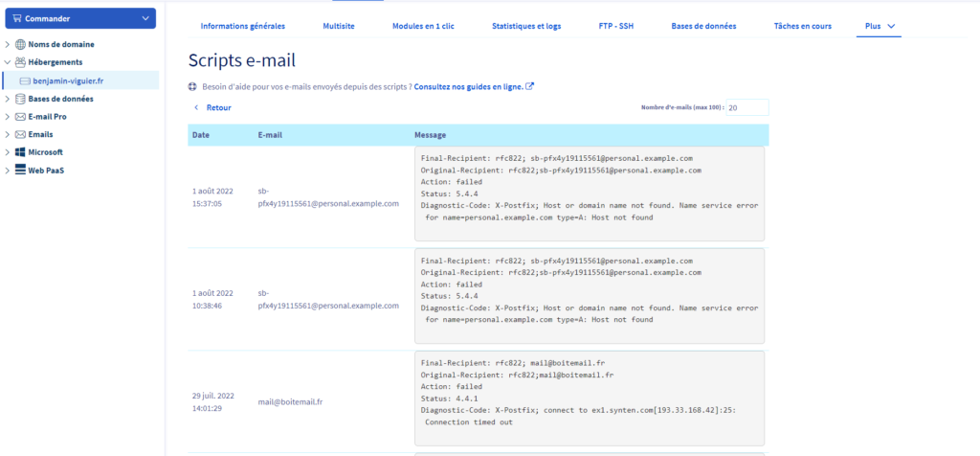The image size is (980, 456).
Task: Click the E-mail Pro envelope icon
Action: [20, 117]
